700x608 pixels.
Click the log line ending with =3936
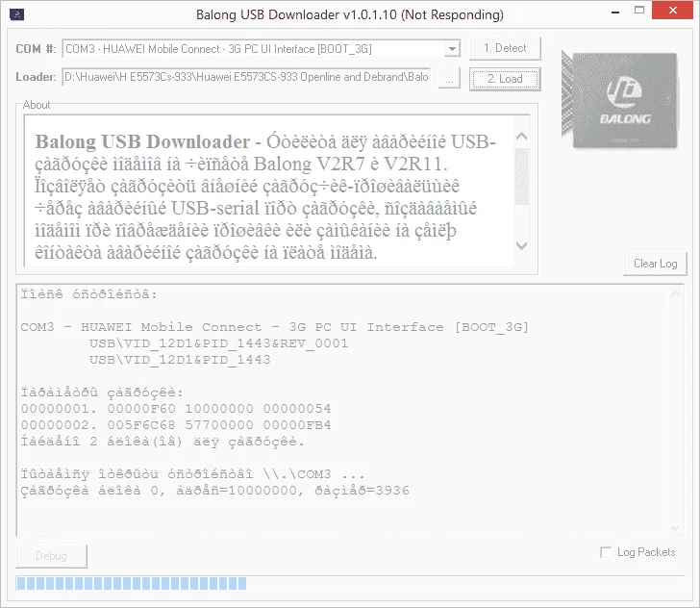tap(214, 490)
